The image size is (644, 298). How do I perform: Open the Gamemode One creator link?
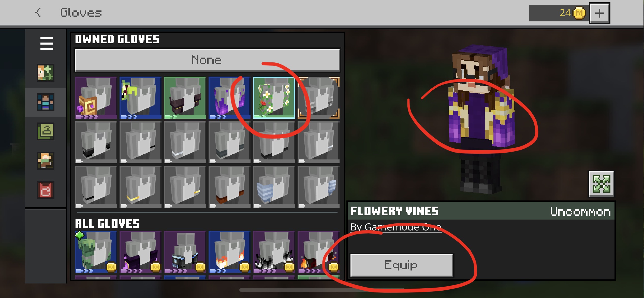point(396,227)
